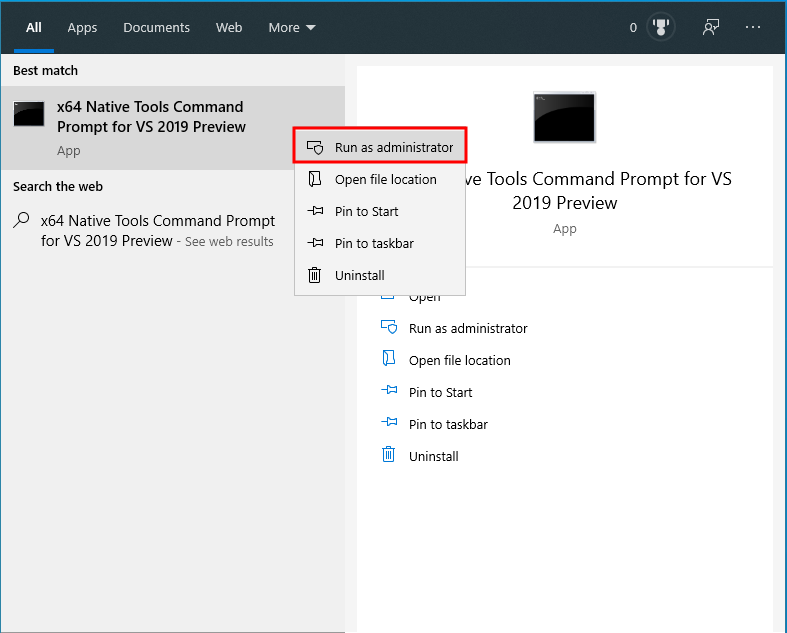Click Open file location in the preview pane

pyautogui.click(x=459, y=360)
